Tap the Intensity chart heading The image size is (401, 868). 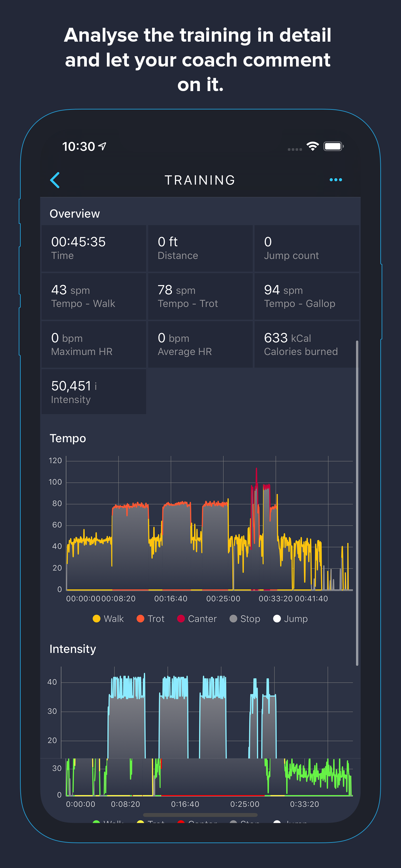(x=73, y=649)
